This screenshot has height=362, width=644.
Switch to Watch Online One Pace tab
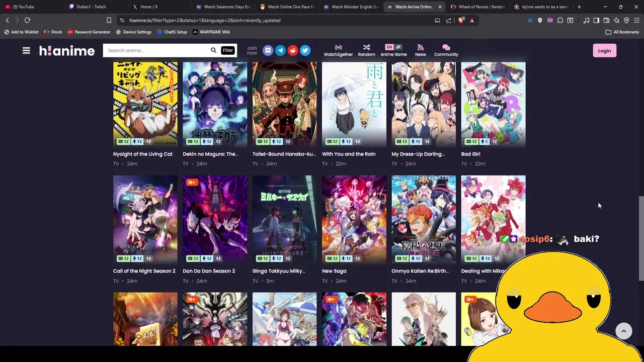[287, 7]
